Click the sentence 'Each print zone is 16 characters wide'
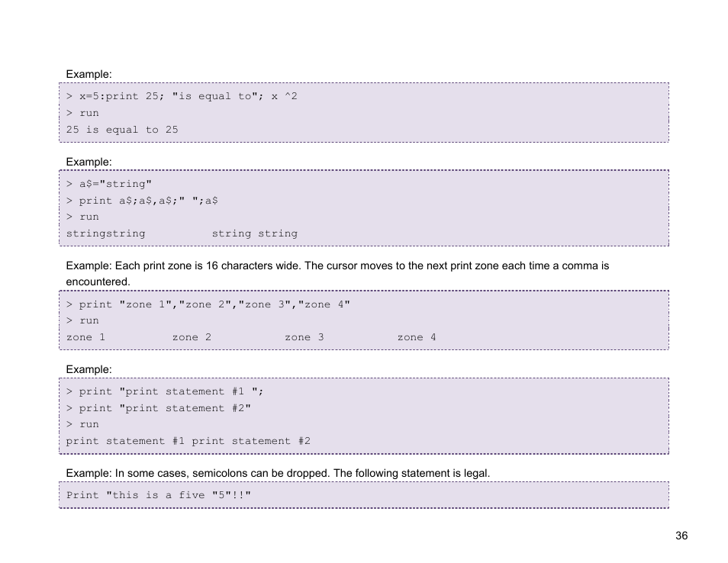Image resolution: width=728 pixels, height=563 pixels. 208,266
